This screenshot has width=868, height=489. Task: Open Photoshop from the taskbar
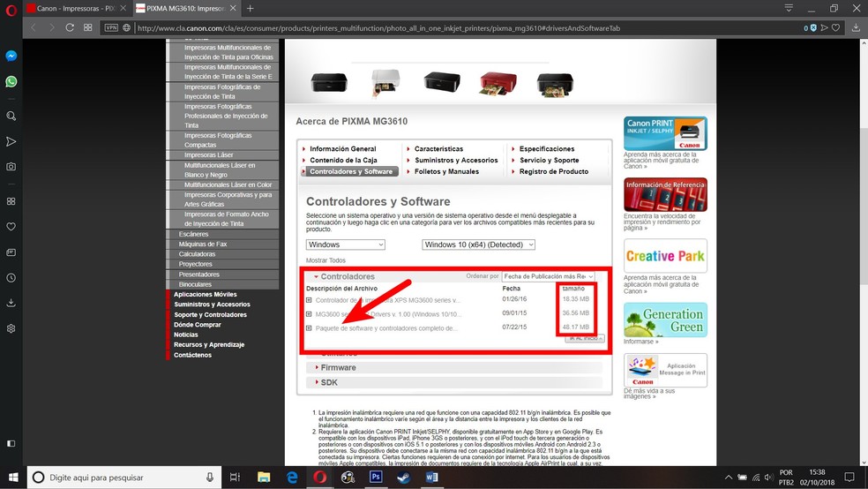(x=376, y=478)
